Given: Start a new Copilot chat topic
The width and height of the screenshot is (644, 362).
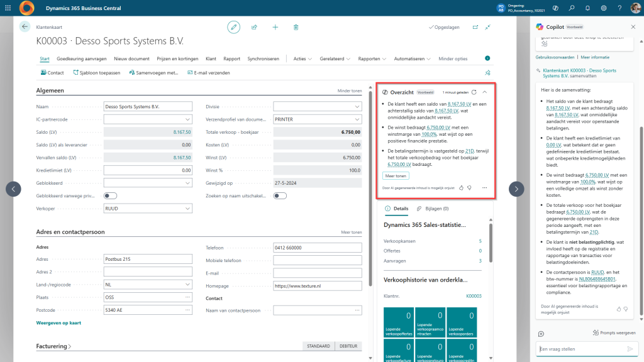Looking at the screenshot, I should 541,334.
